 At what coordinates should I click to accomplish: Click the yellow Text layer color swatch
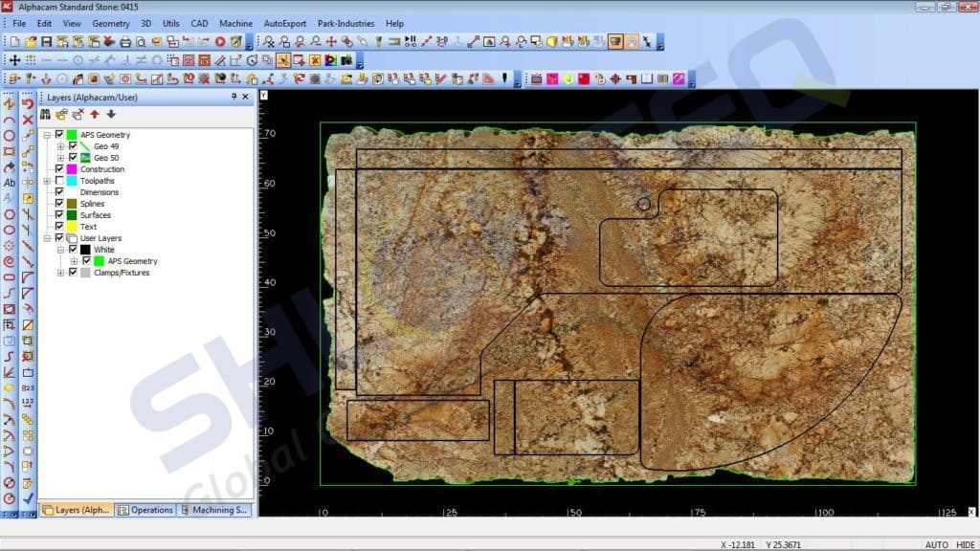[x=72, y=226]
